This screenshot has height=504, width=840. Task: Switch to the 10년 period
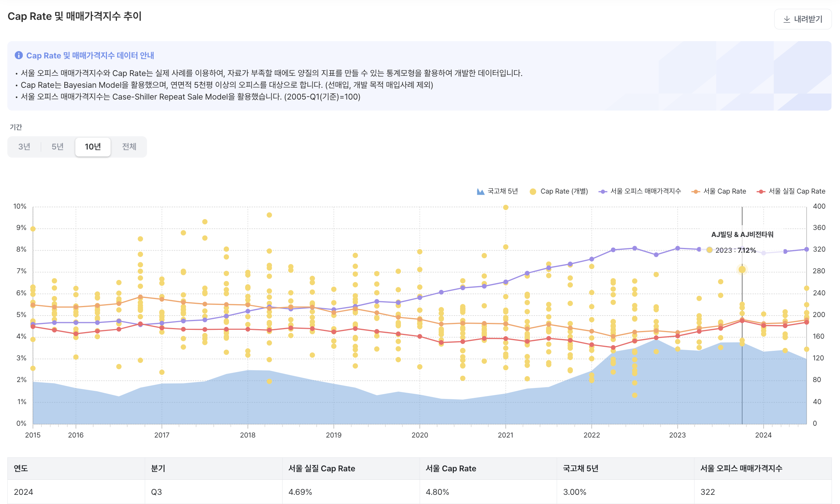[x=93, y=147]
